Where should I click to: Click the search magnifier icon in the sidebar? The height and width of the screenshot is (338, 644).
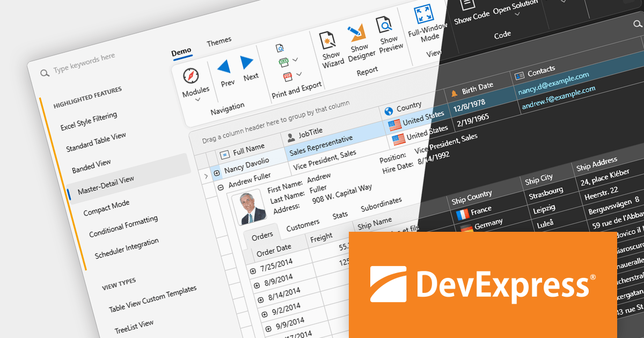[45, 72]
